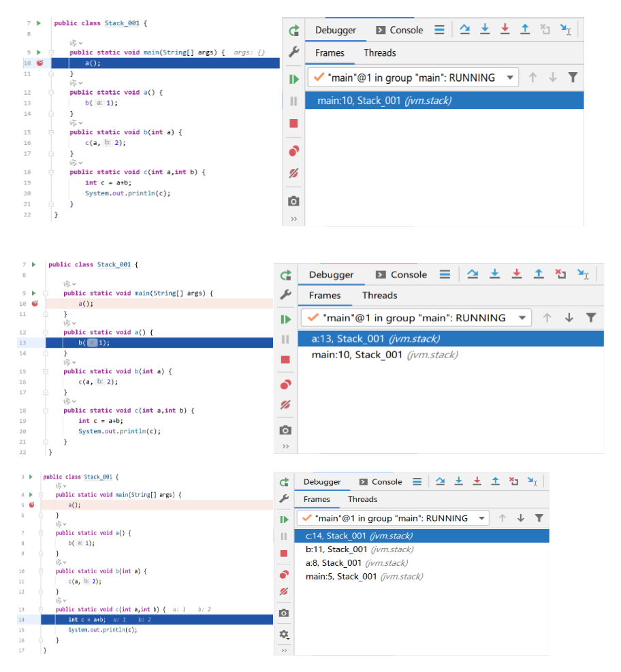Click red Stop button in debugger showing only main:10 frame
The width and height of the screenshot is (621, 672).
pyautogui.click(x=293, y=123)
